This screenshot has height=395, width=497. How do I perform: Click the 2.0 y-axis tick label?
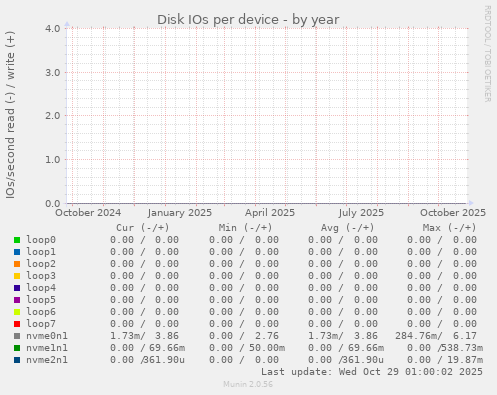[53, 116]
